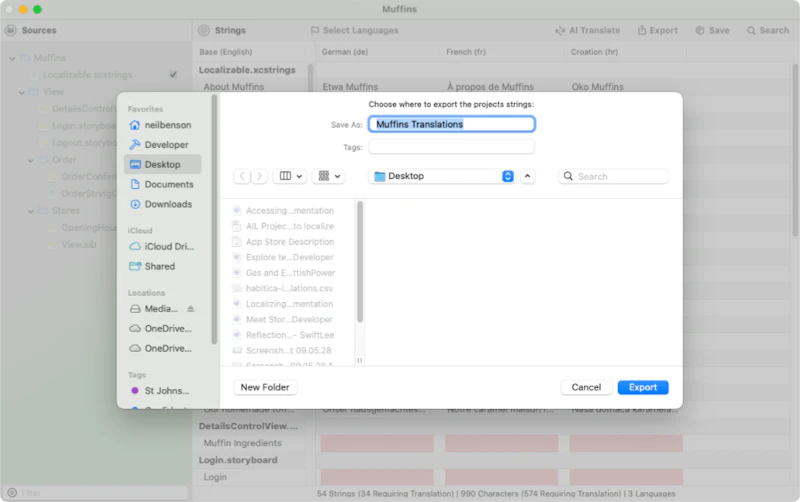Click the Export button in the save dialog
This screenshot has height=502, width=800.
[x=642, y=387]
